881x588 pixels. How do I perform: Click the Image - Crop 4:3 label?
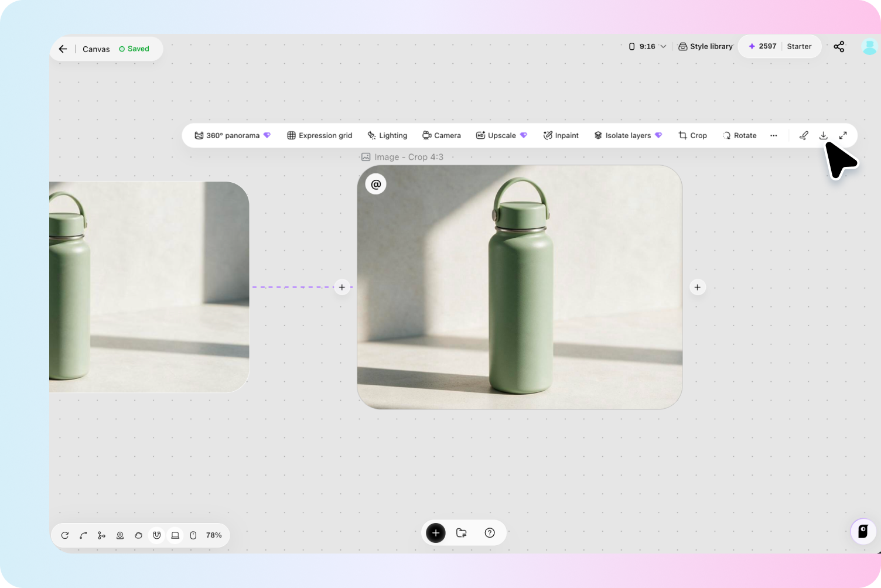[402, 157]
